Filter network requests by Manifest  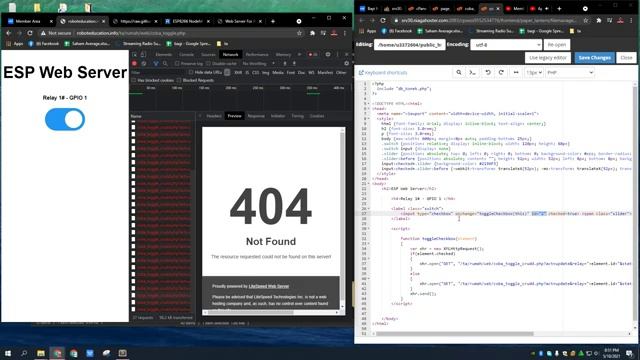(325, 72)
